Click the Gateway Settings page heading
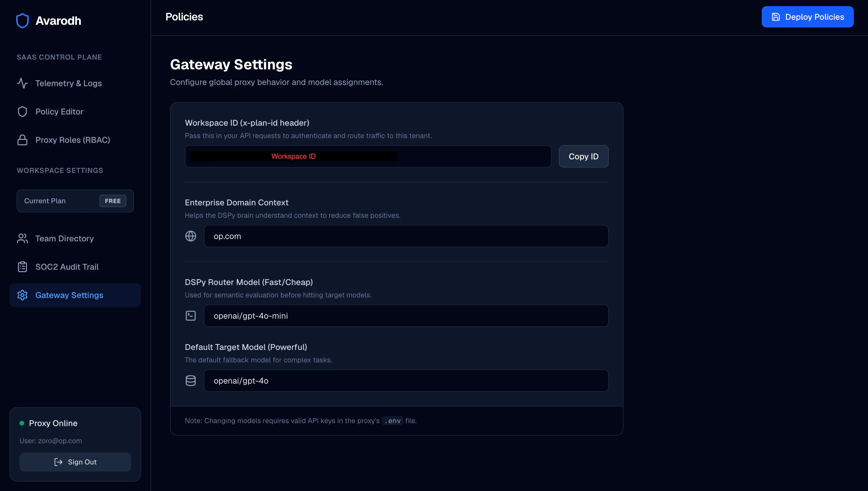This screenshot has width=868, height=491. 231,64
